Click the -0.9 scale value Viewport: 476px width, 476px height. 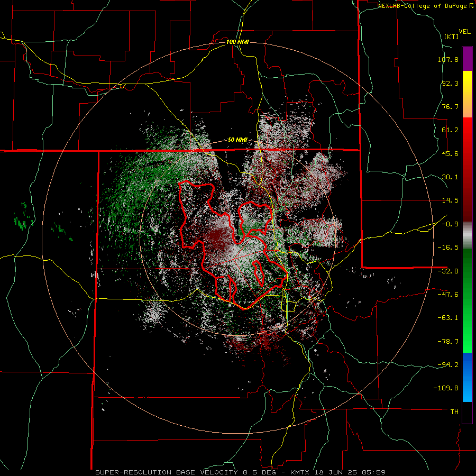pyautogui.click(x=450, y=224)
